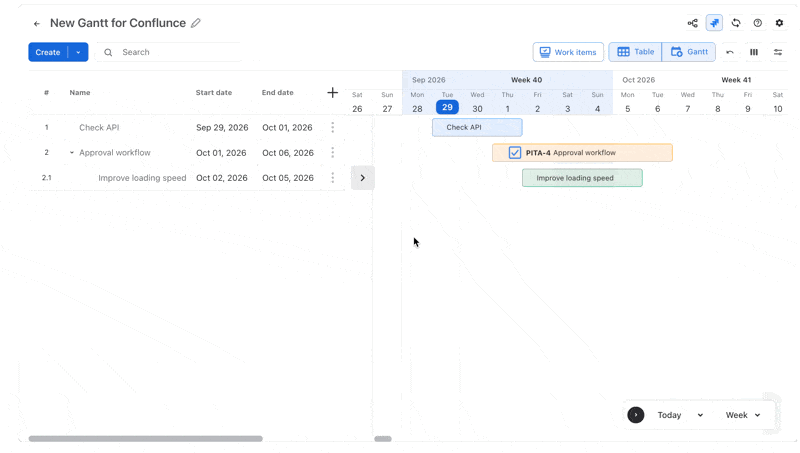Click start date Sep 29, 2026
800x453 pixels.
point(222,128)
